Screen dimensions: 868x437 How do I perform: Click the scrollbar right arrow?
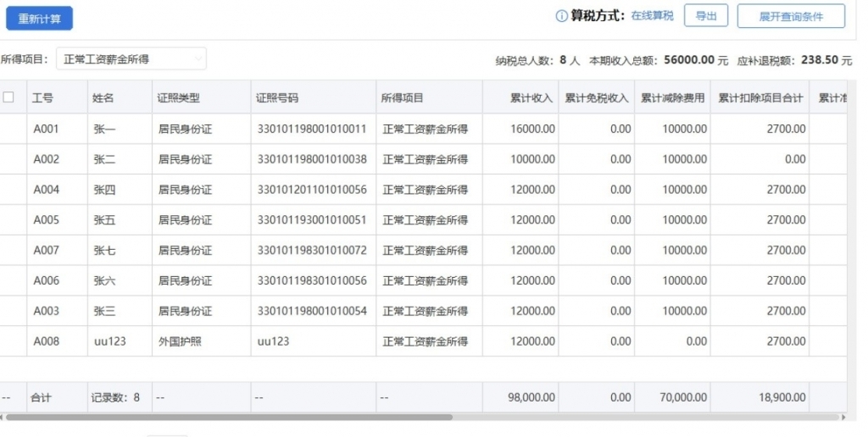pyautogui.click(x=843, y=417)
